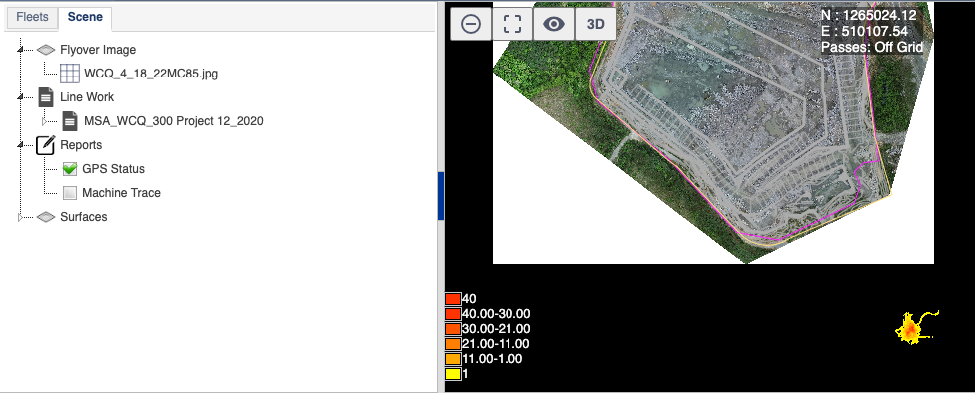This screenshot has width=975, height=393.
Task: Click the fit-to-extents frame button
Action: tap(512, 24)
